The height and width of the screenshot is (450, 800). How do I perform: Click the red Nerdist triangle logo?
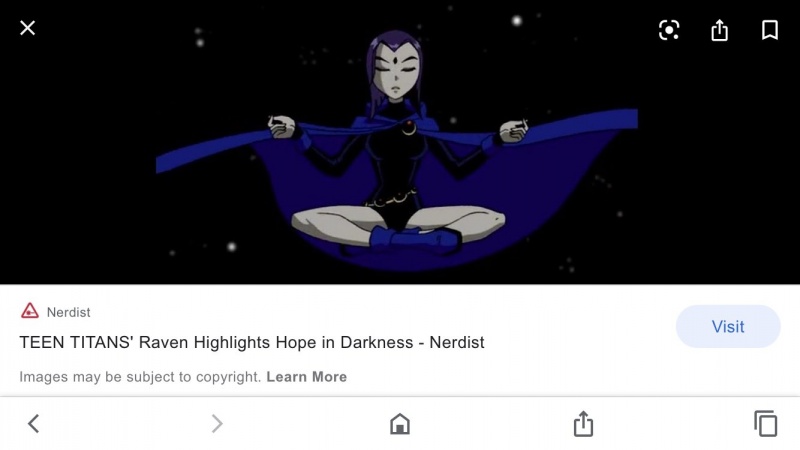click(x=30, y=311)
